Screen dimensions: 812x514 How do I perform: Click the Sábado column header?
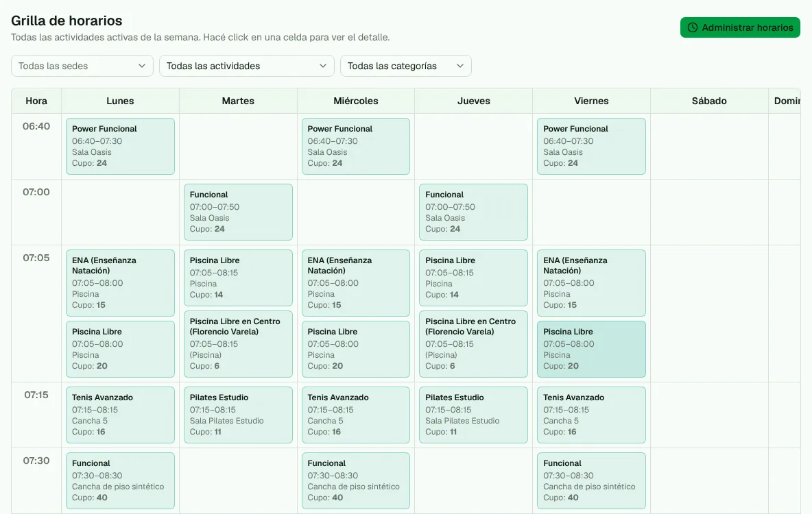[709, 101]
